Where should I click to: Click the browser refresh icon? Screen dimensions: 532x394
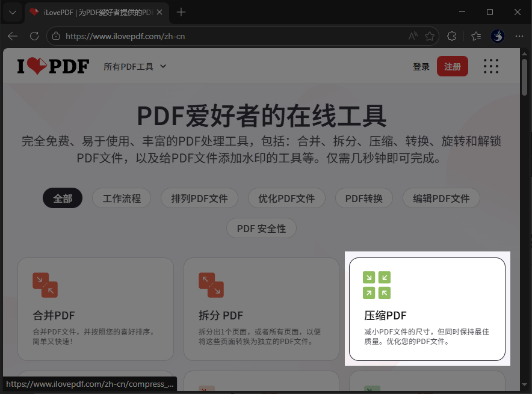click(x=34, y=36)
